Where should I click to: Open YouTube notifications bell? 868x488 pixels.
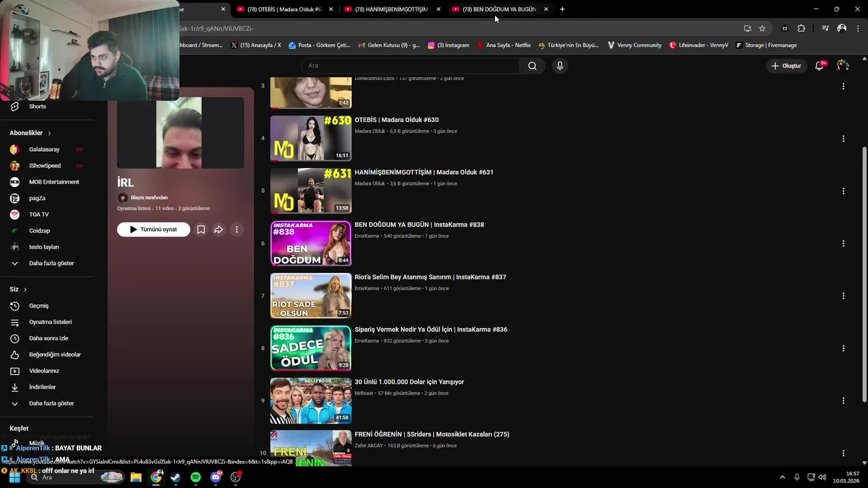point(819,66)
